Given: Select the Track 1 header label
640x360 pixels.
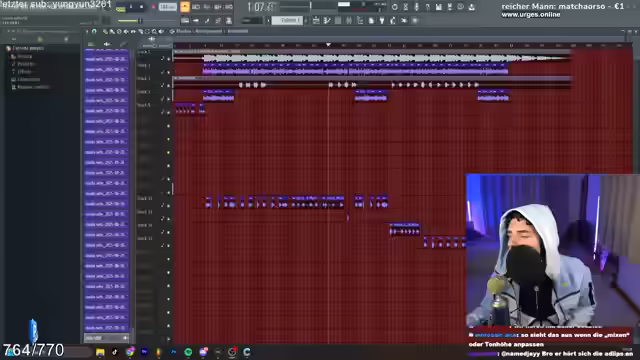Looking at the screenshot, I should click(x=144, y=52).
